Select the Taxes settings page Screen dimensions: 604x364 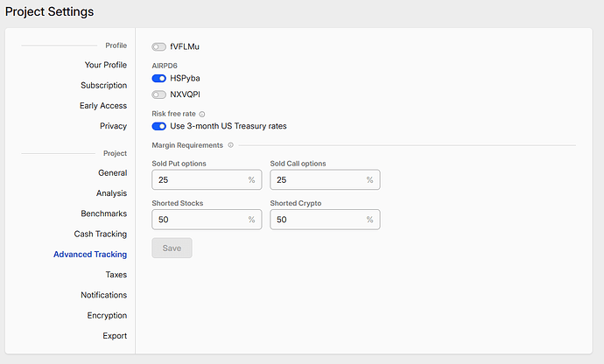(116, 275)
